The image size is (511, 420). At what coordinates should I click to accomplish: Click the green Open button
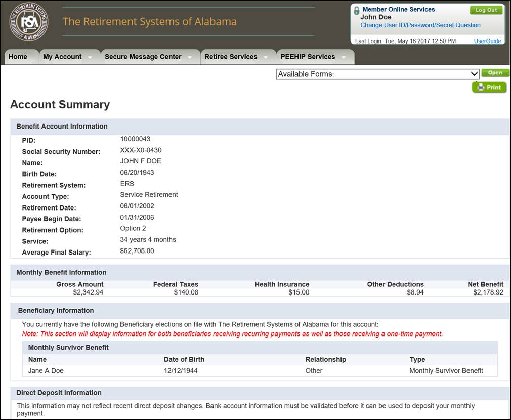coord(495,73)
